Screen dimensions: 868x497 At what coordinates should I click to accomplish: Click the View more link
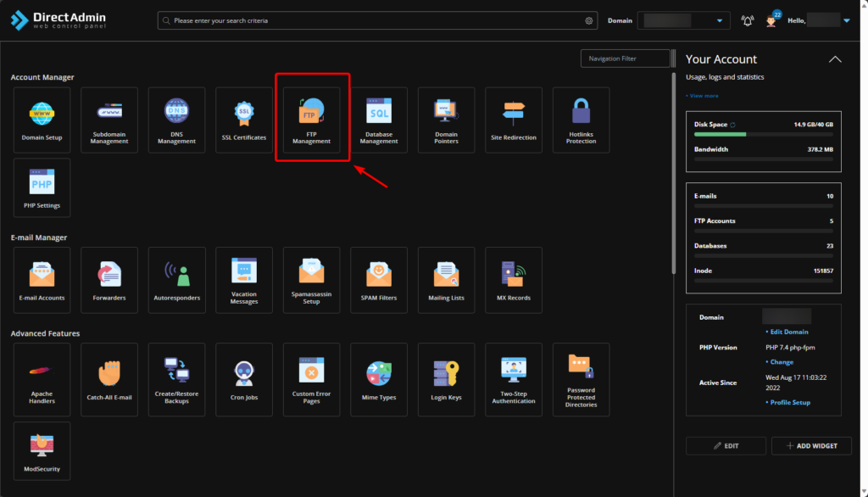pyautogui.click(x=703, y=96)
